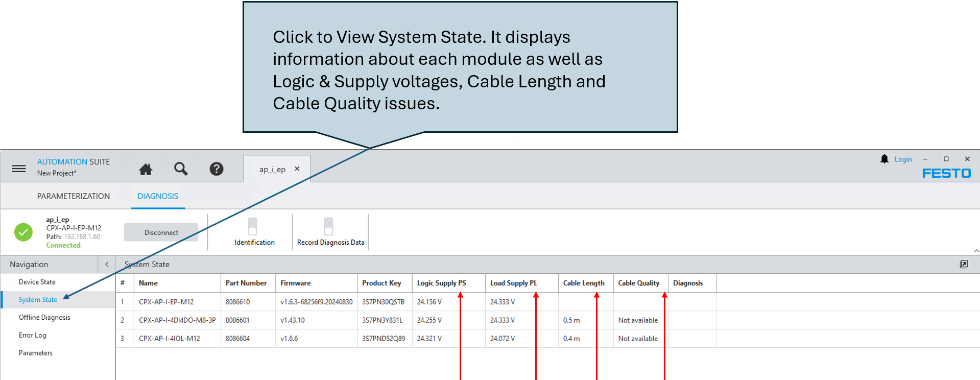Click the Disconnect button

pyautogui.click(x=161, y=232)
